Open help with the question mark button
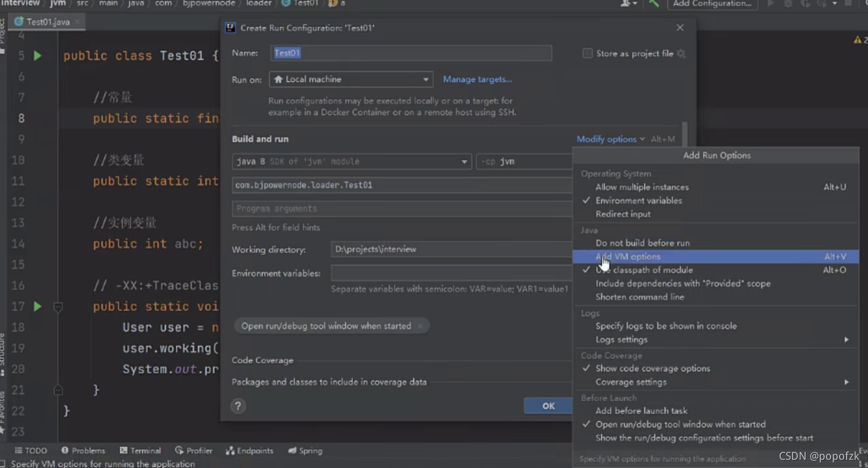Viewport: 868px width, 468px height. [x=238, y=406]
